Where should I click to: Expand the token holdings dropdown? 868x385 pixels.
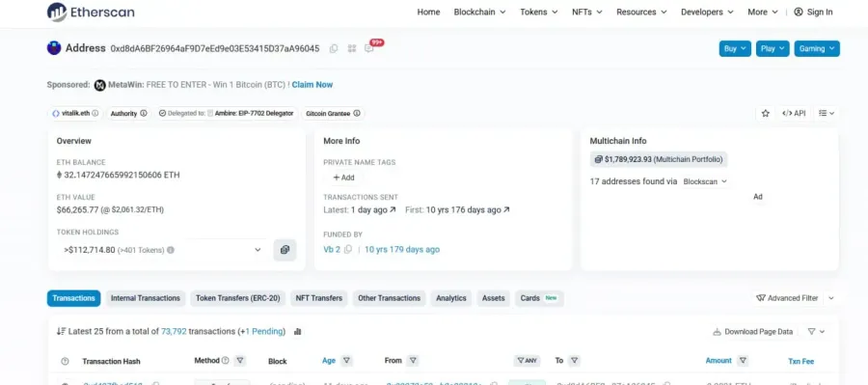click(162, 250)
